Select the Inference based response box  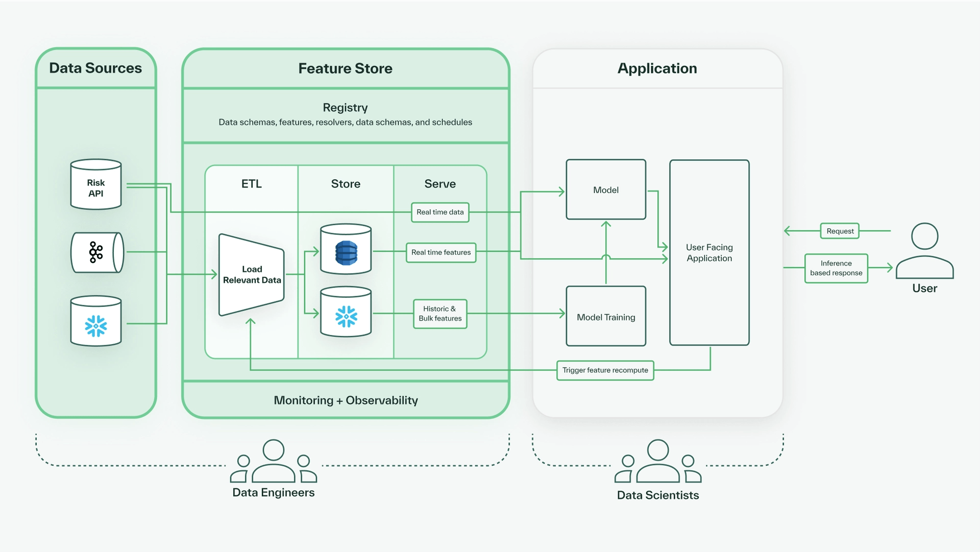pos(836,269)
